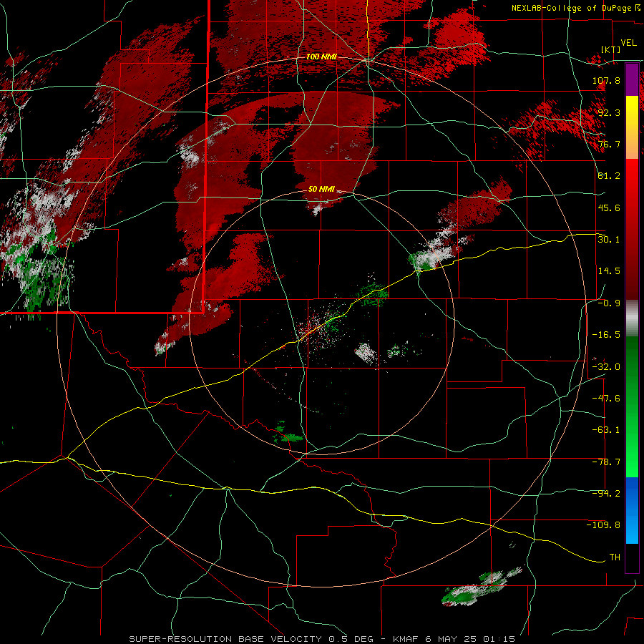Viewport: 644px width, 644px height.
Task: Click the -47.6 velocity scale value
Action: 606,399
